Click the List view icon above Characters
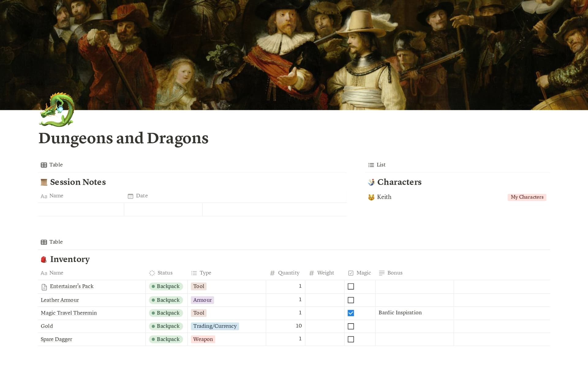The width and height of the screenshot is (588, 367). coord(371,165)
